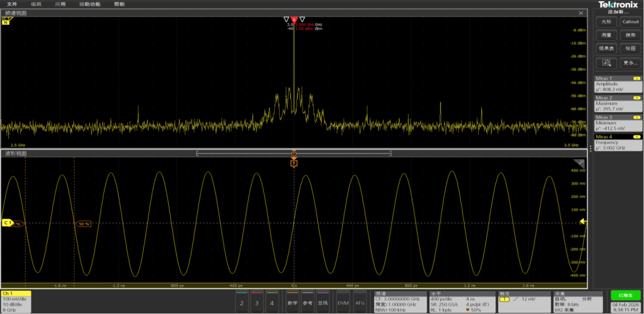Viewport: 644px width, 314px height.
Task: Enable the AFG button
Action: [x=360, y=301]
